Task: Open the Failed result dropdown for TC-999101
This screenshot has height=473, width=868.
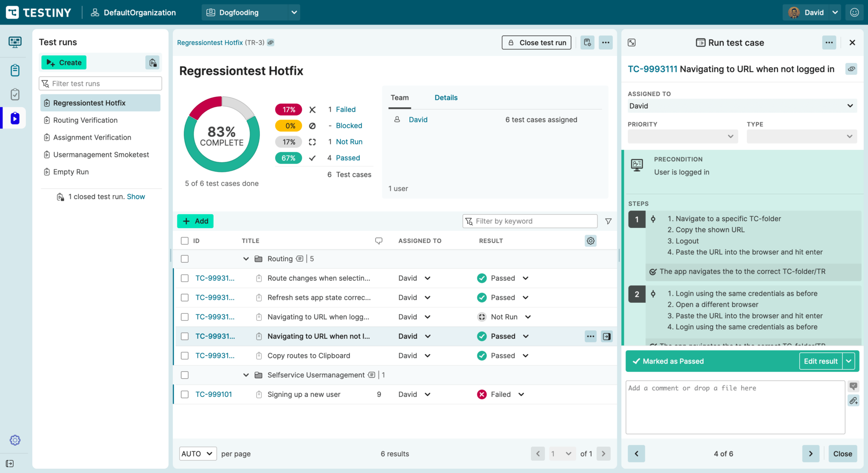Action: coord(521,394)
